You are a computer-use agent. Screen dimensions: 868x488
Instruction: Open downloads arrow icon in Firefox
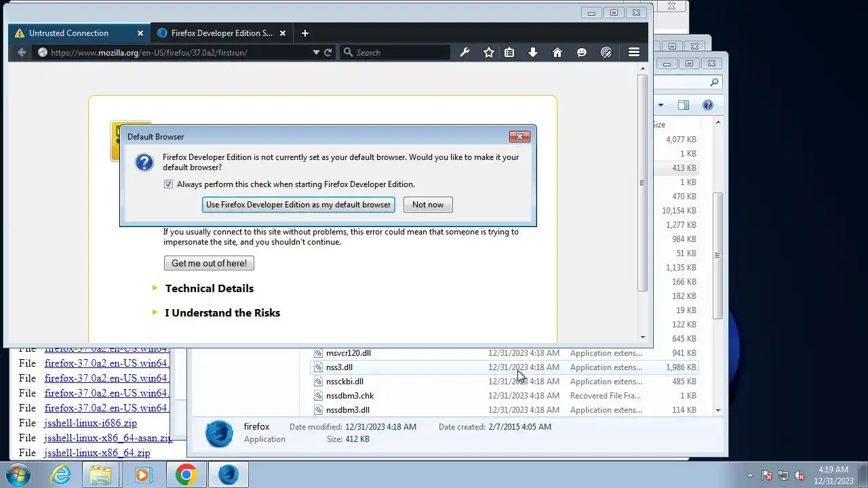(533, 52)
